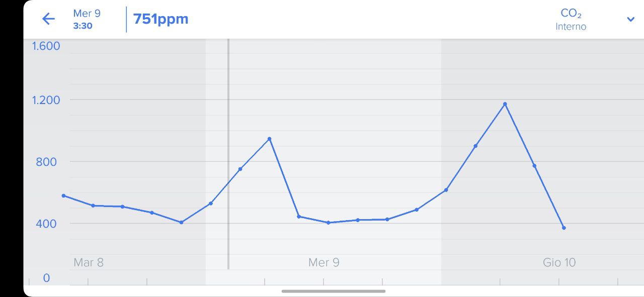The width and height of the screenshot is (644, 297).
Task: Tap the vertical gray cursor line
Action: coord(228,154)
